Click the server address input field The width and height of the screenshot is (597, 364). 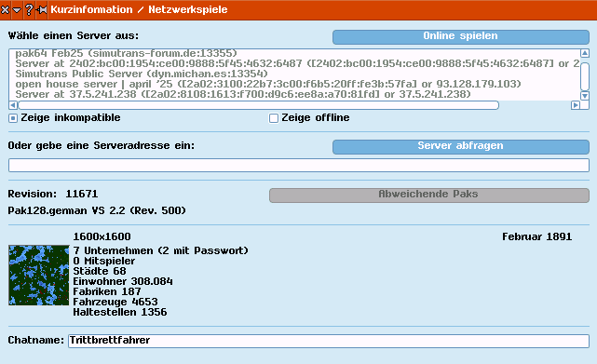click(x=299, y=166)
